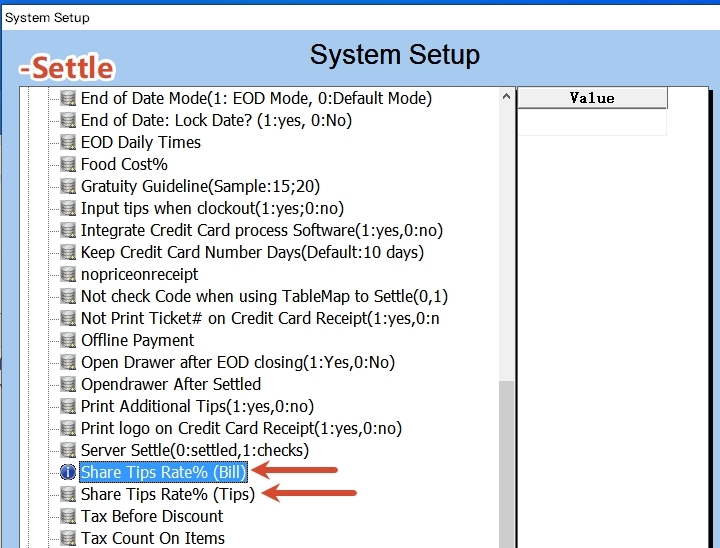Viewport: 720px width, 548px height.
Task: Click icon beside Opendrawer After Settled
Action: point(68,384)
